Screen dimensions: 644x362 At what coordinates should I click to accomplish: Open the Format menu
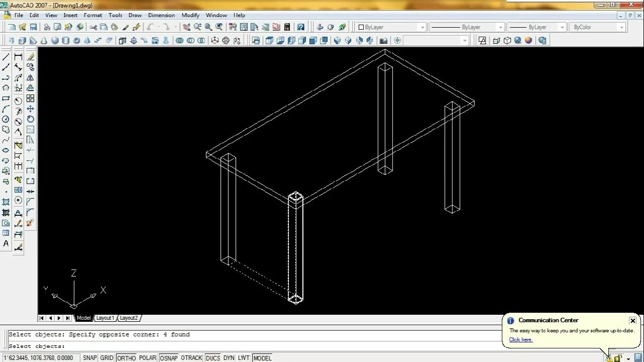(x=93, y=15)
